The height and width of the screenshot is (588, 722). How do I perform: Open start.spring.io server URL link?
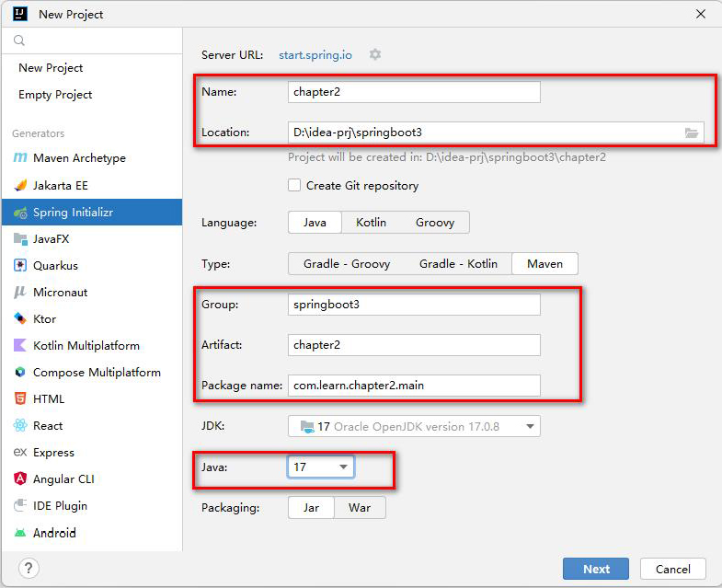(315, 55)
